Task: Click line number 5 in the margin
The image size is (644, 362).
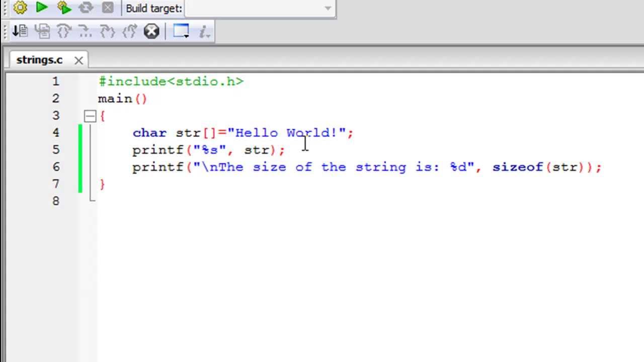Action: coord(55,150)
